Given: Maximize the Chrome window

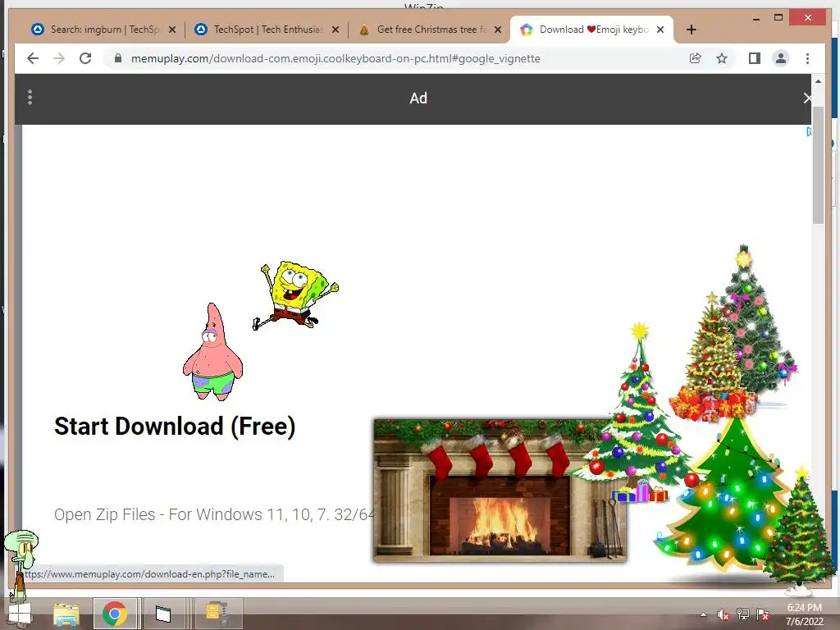Looking at the screenshot, I should click(778, 18).
